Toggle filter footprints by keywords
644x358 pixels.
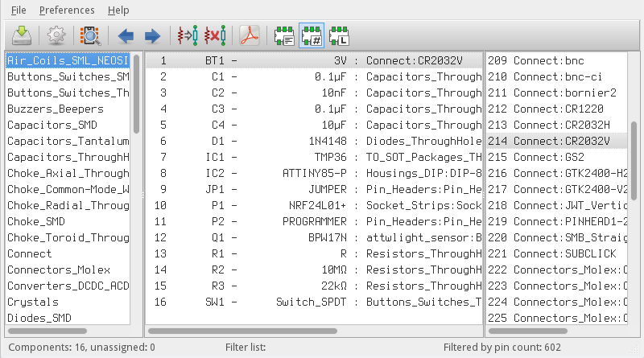pos(284,35)
